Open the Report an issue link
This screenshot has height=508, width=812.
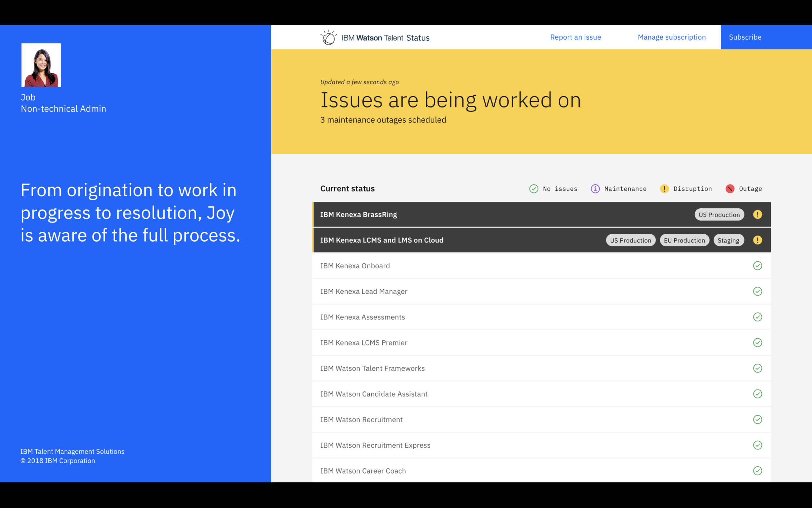pos(575,37)
